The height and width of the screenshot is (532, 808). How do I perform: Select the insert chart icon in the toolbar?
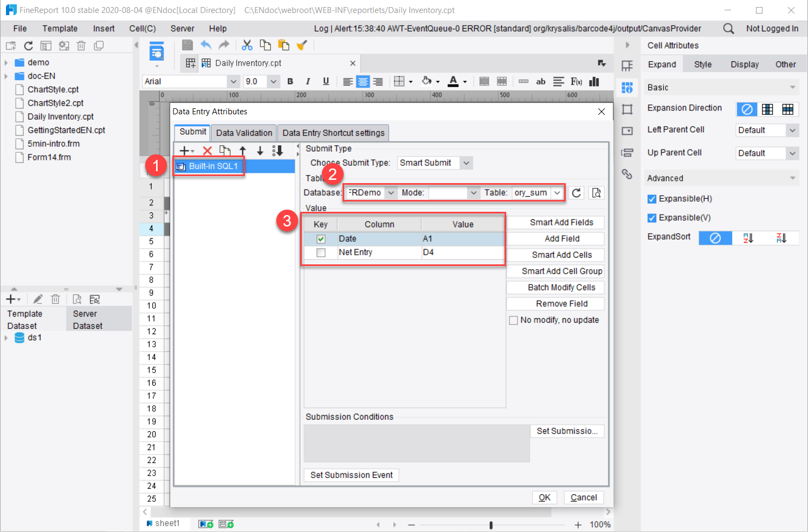594,81
